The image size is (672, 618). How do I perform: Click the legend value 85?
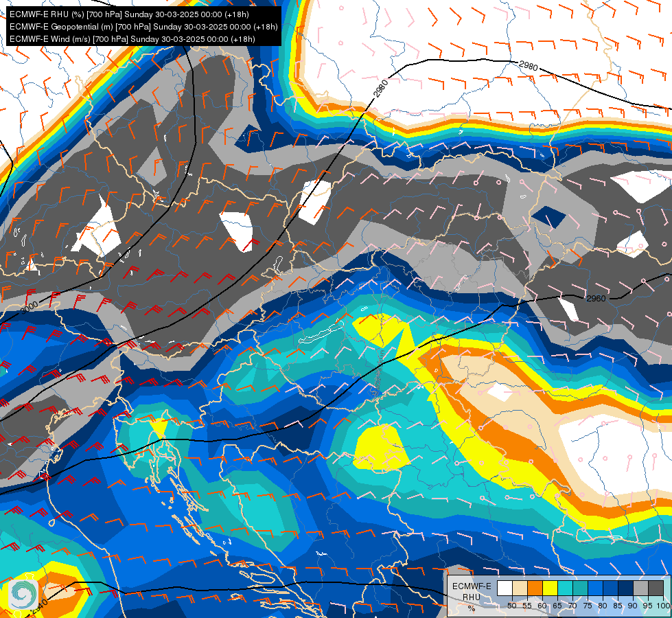(x=618, y=606)
